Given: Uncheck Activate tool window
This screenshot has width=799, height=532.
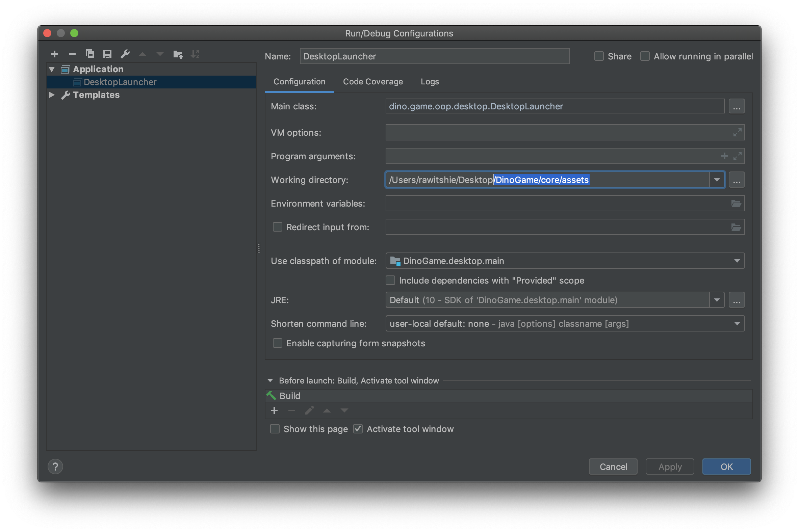Looking at the screenshot, I should [358, 429].
